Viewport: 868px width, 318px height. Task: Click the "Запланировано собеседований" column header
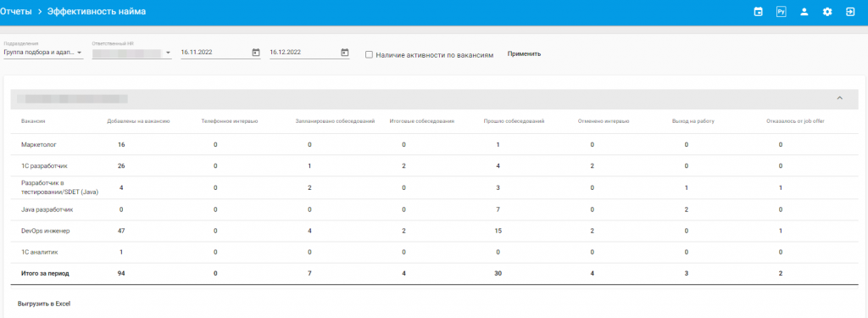336,120
